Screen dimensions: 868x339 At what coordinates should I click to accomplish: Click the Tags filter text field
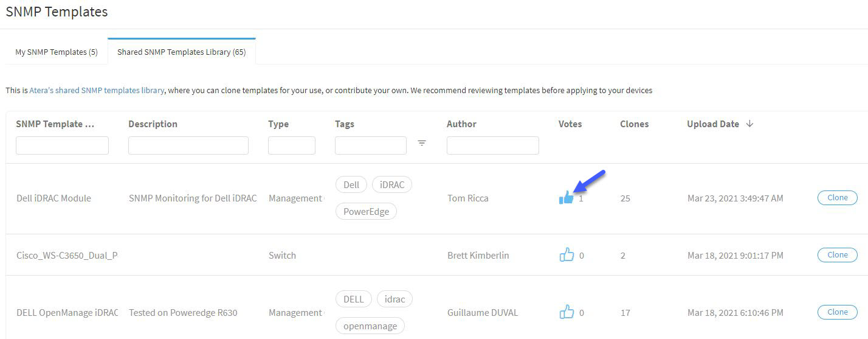click(371, 145)
